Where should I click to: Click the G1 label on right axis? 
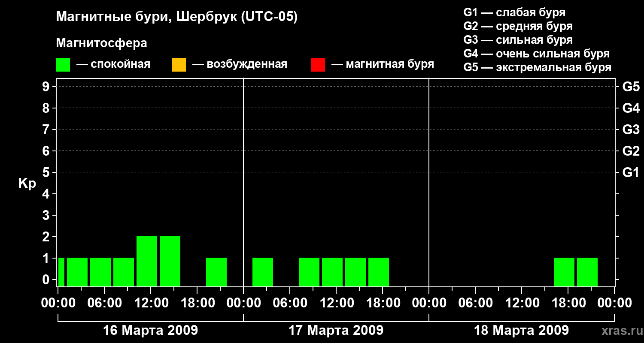[x=631, y=172]
